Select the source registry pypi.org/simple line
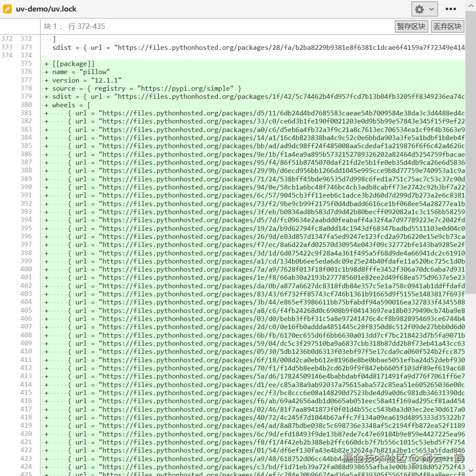The image size is (476, 476). coord(253,89)
